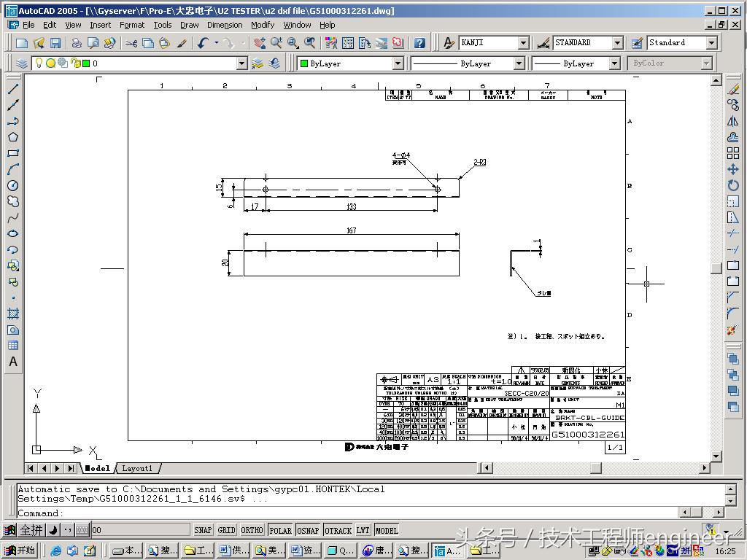Open the Dimension menu
This screenshot has height=560, width=747.
tap(225, 25)
